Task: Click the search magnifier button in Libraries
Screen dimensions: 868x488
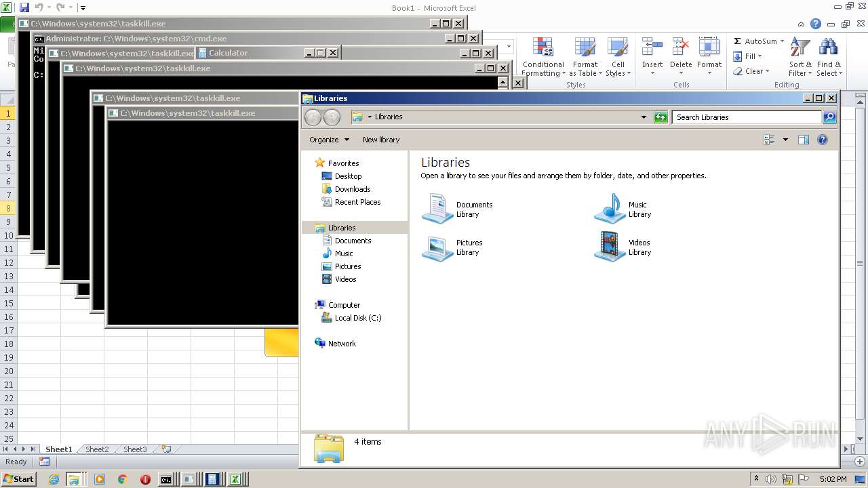Action: coord(829,117)
